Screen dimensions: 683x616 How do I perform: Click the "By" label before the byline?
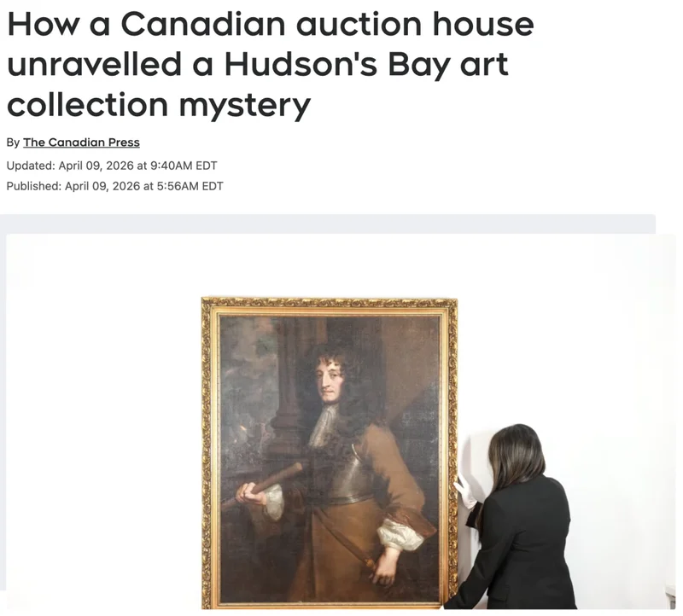point(13,142)
